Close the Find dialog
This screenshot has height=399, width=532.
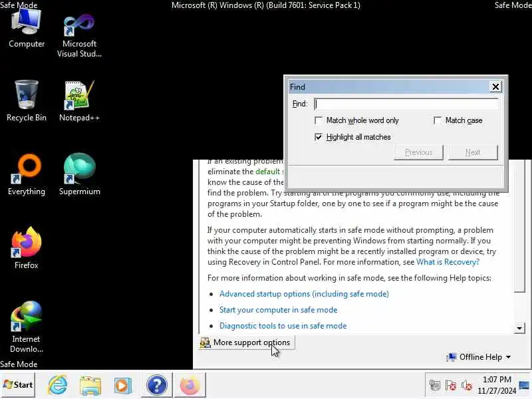[495, 87]
